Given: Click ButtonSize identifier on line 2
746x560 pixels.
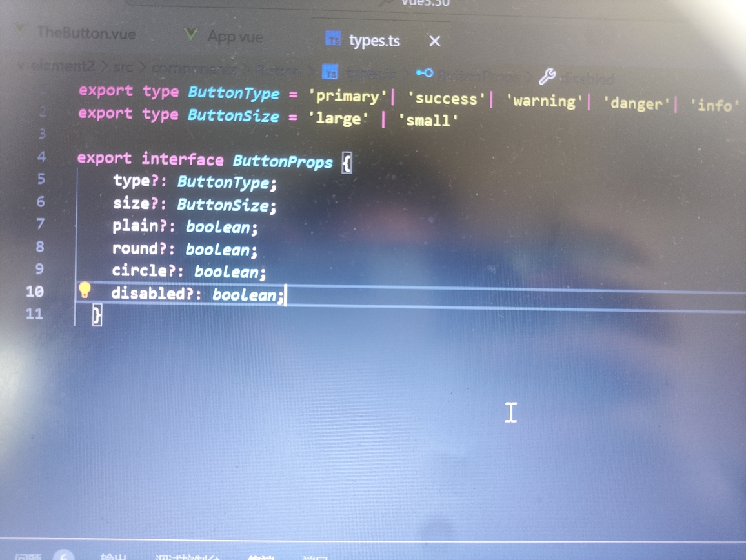Looking at the screenshot, I should pos(233,116).
